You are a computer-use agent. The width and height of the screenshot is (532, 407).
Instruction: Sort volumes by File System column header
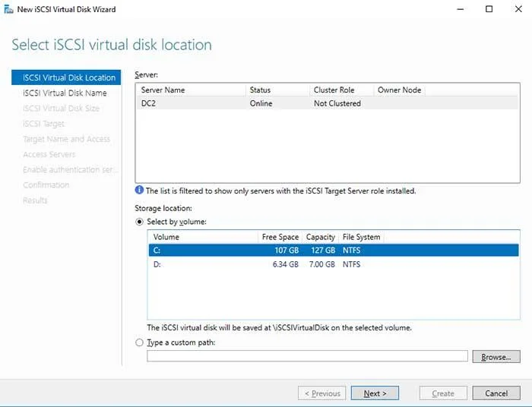tap(361, 237)
